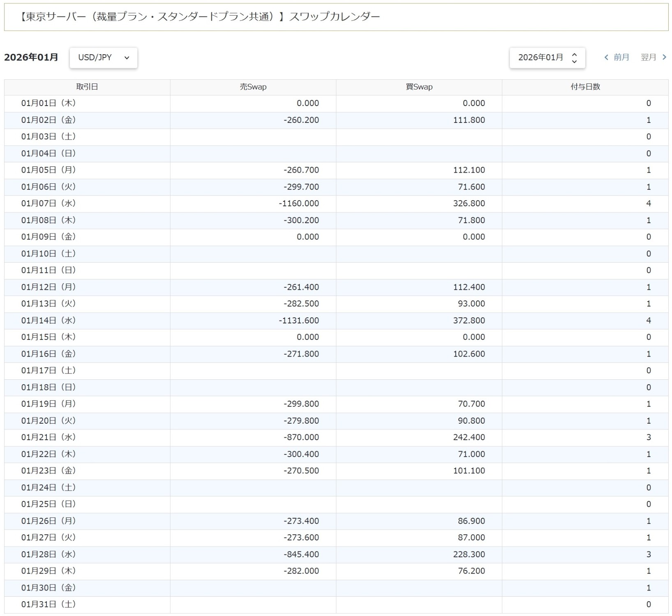
Task: Click the buy swap value 112.400
Action: coord(469,287)
